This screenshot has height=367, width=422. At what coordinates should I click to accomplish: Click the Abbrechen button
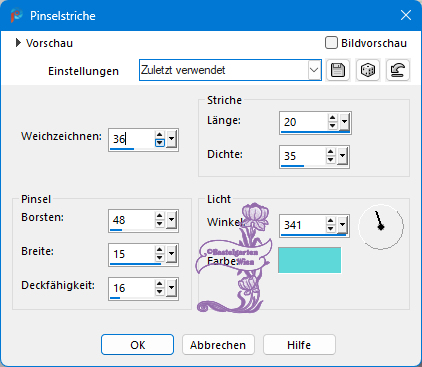[x=218, y=345]
